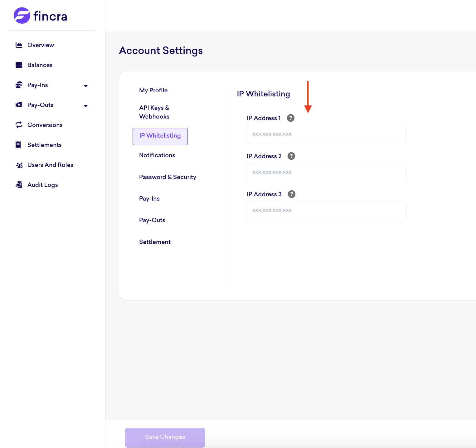Click the Fincra logo
476x448 pixels.
coord(41,16)
